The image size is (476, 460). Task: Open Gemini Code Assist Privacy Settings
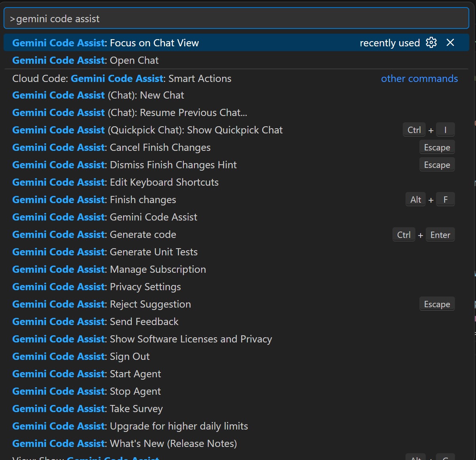[x=236, y=287]
